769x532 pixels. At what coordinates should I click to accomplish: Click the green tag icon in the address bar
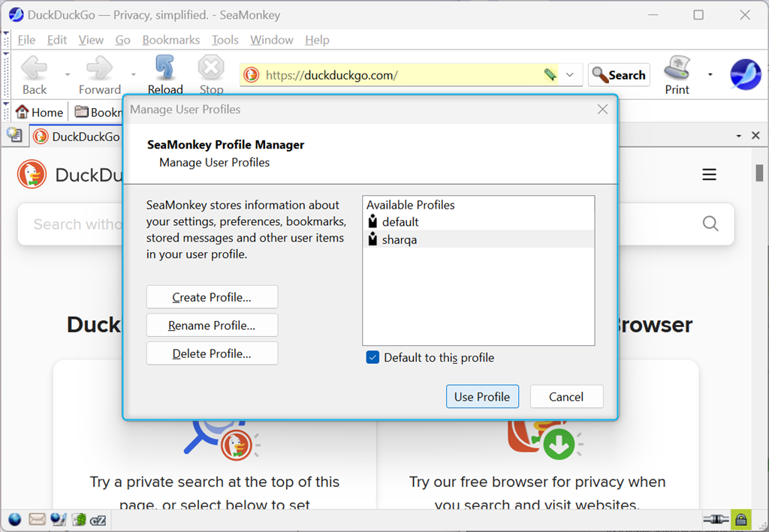coord(550,74)
